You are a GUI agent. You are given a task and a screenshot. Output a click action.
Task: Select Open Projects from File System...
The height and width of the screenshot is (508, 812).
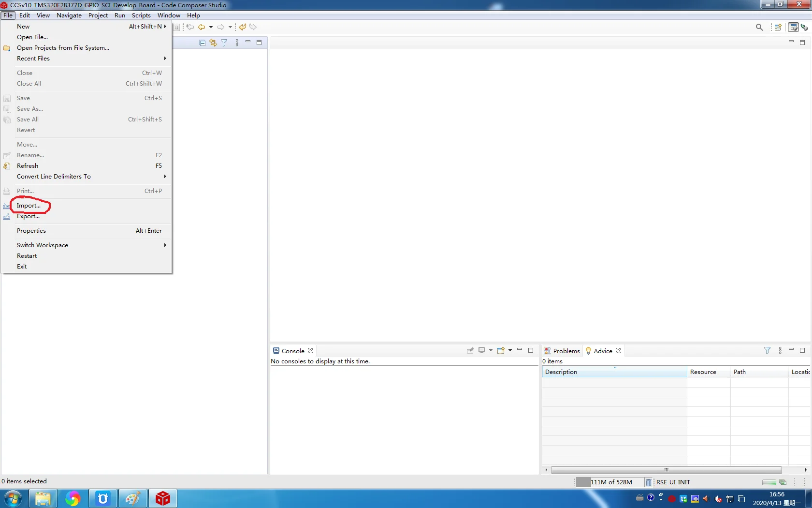87,48
